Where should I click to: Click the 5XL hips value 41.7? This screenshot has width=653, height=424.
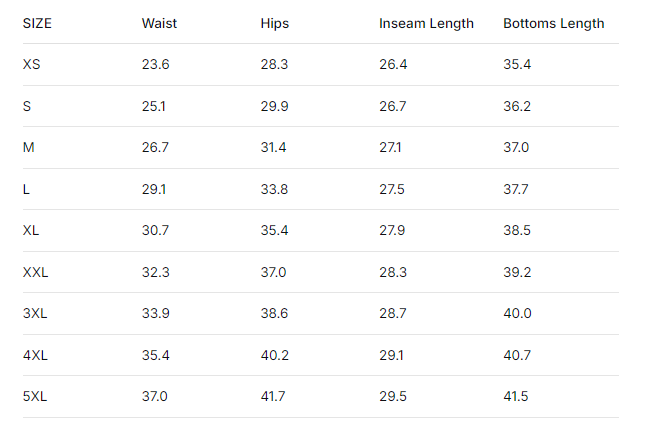(x=273, y=397)
